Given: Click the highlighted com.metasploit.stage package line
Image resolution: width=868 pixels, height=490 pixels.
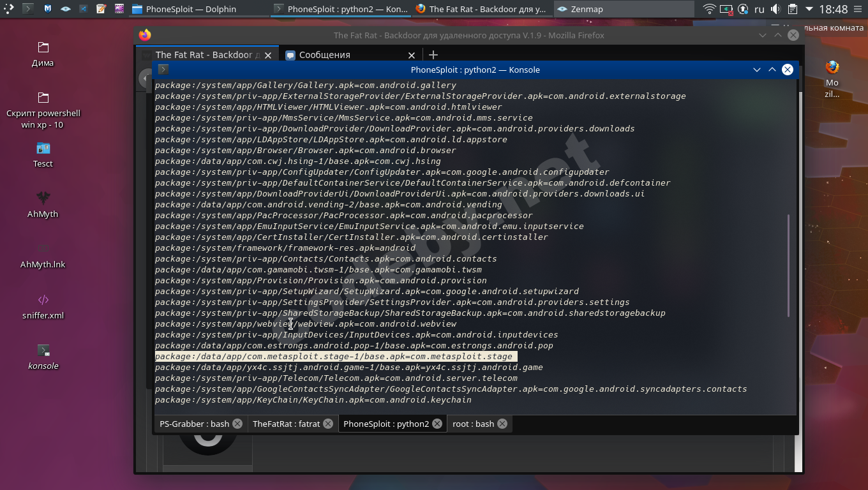Looking at the screenshot, I should [x=336, y=357].
